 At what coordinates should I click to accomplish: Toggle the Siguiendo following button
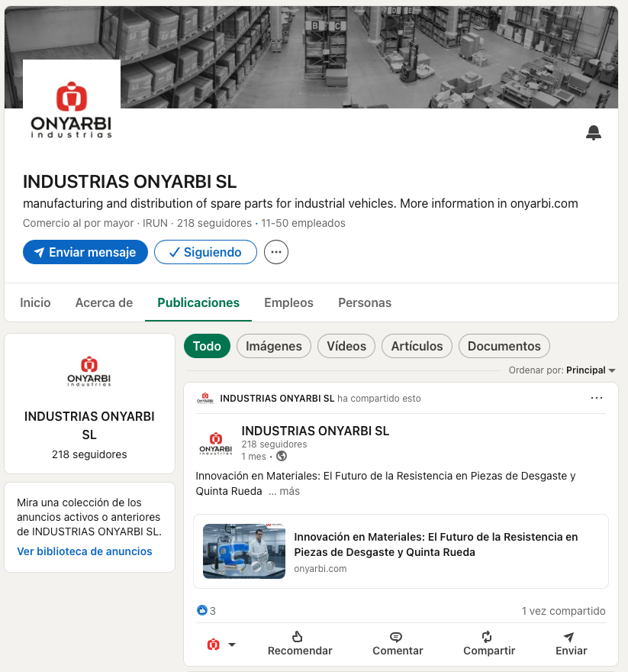[x=205, y=252]
